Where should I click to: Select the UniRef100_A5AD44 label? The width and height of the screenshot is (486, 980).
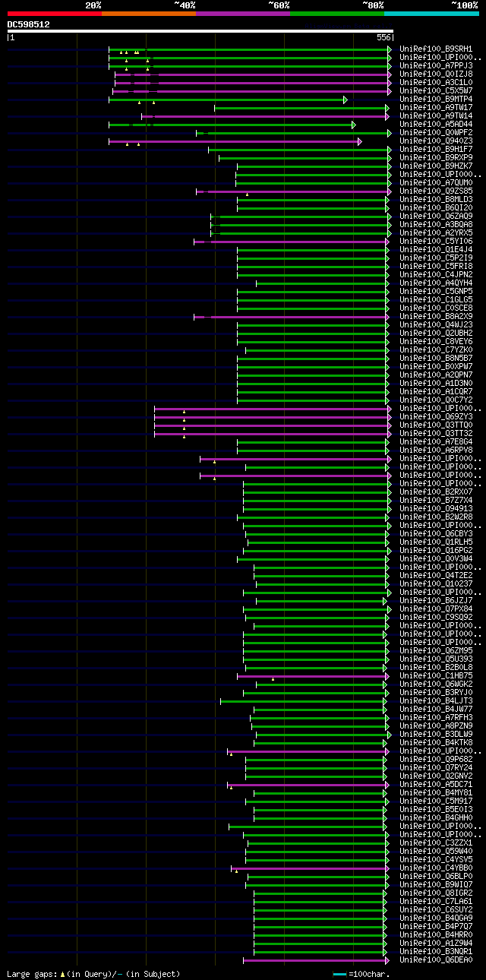tap(436, 125)
